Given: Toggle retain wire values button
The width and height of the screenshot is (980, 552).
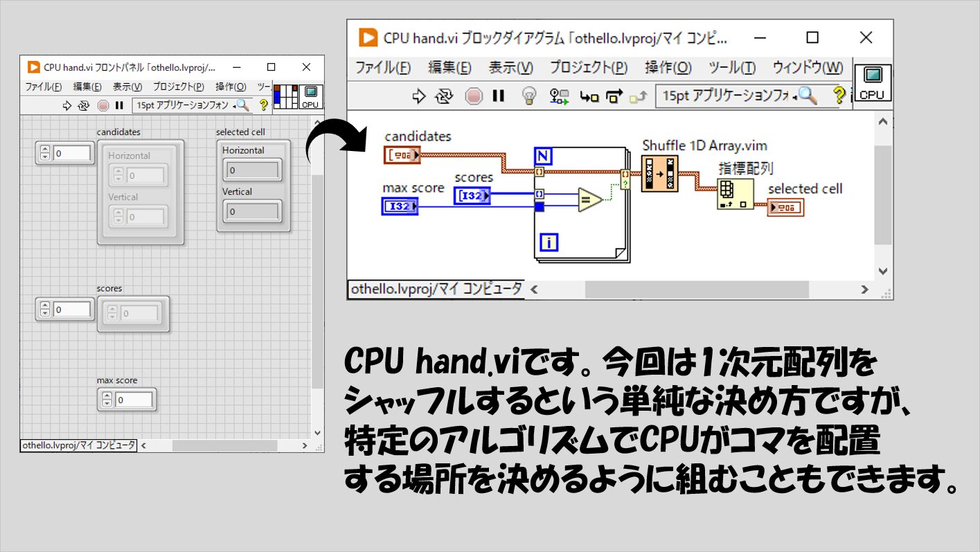Looking at the screenshot, I should [559, 96].
